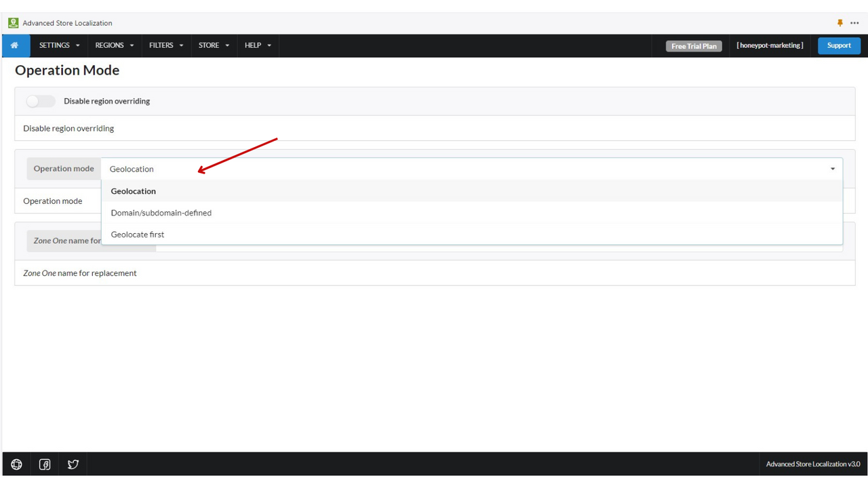The image size is (868, 488).
Task: Open the three-dot more options icon
Action: pyautogui.click(x=854, y=23)
